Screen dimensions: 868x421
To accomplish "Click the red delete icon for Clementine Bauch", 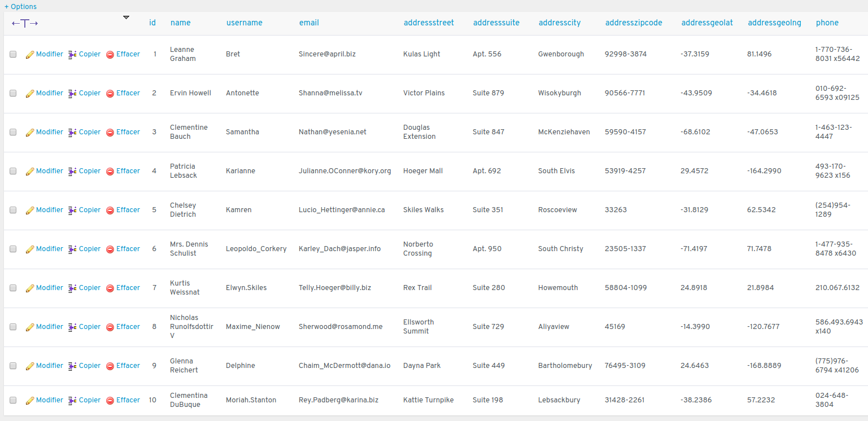I will pyautogui.click(x=110, y=133).
